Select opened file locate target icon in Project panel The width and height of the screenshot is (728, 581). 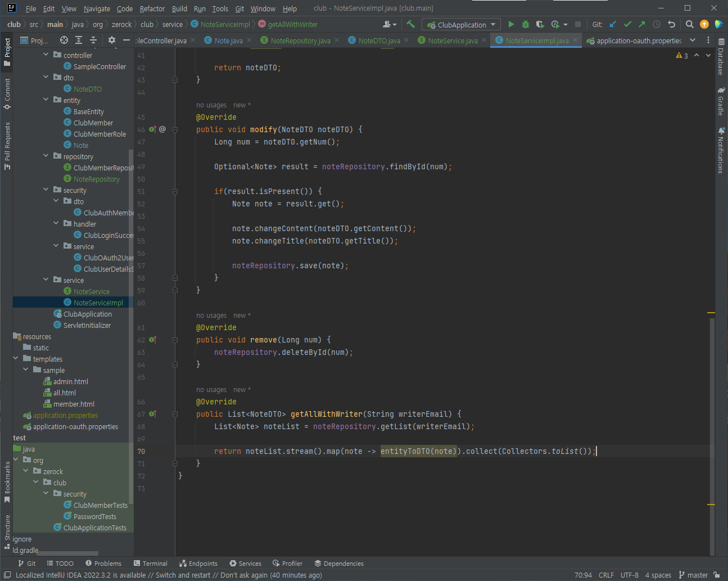(64, 40)
